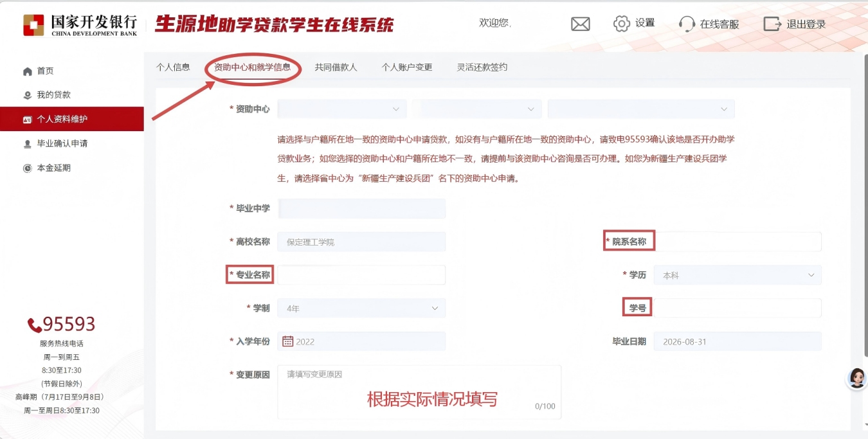Click the 入学年份 field showing 2022
The width and height of the screenshot is (868, 439).
pos(361,341)
